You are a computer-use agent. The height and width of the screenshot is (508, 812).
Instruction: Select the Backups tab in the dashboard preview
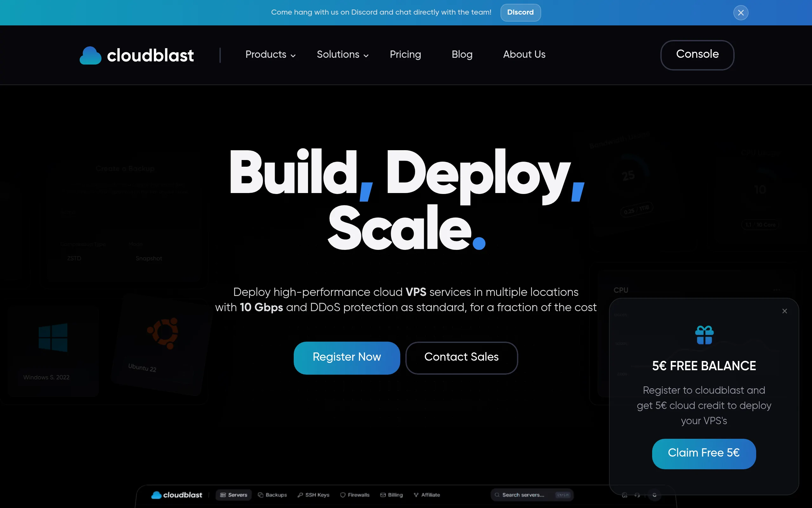272,495
